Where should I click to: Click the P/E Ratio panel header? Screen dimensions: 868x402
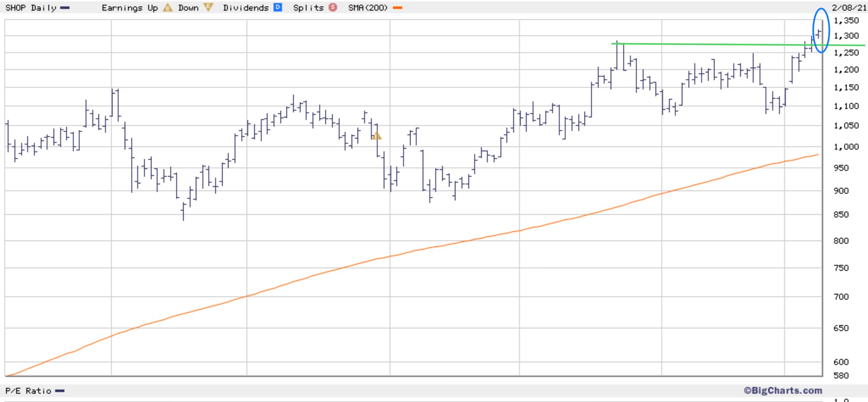28,391
